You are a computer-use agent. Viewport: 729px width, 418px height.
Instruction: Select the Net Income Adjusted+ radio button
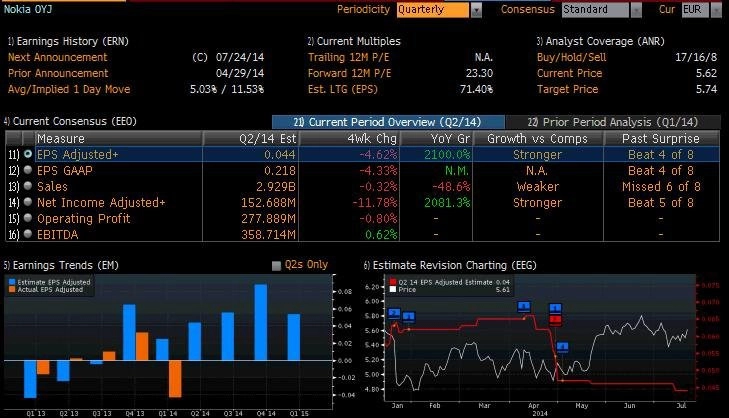[28, 202]
